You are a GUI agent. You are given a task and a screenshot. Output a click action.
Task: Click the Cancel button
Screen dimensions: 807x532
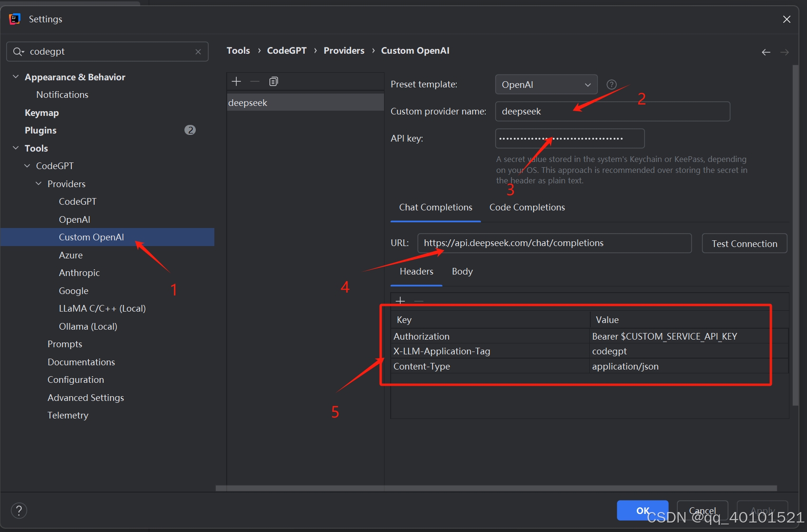pos(702,511)
